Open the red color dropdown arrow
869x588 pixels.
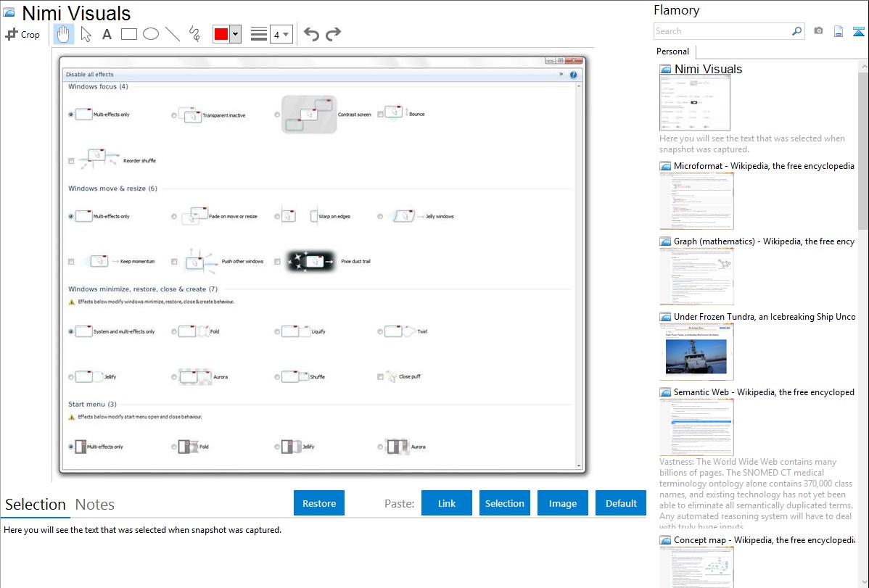coord(235,34)
